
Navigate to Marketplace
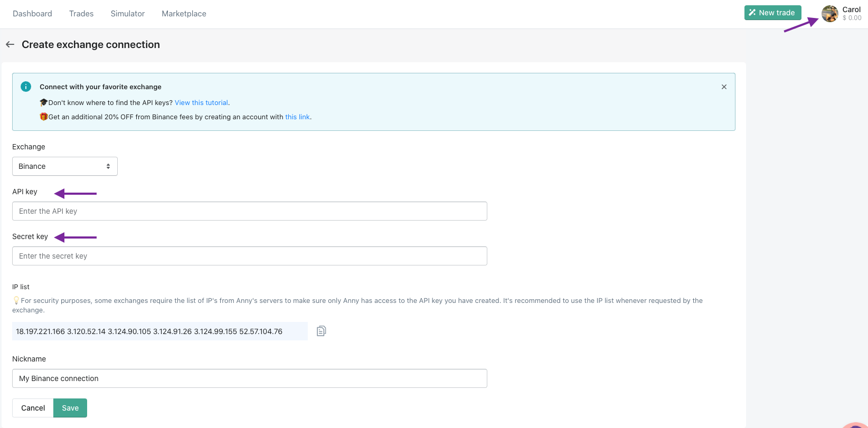tap(184, 14)
